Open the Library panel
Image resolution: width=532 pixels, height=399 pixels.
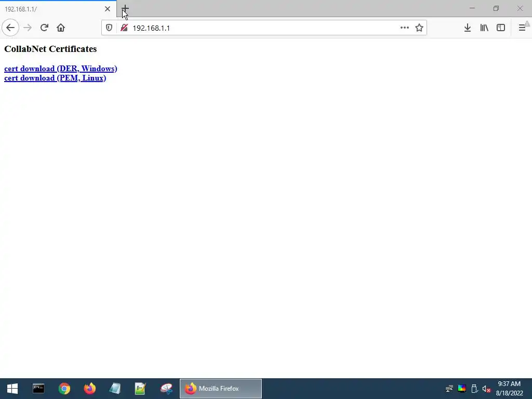pos(484,28)
